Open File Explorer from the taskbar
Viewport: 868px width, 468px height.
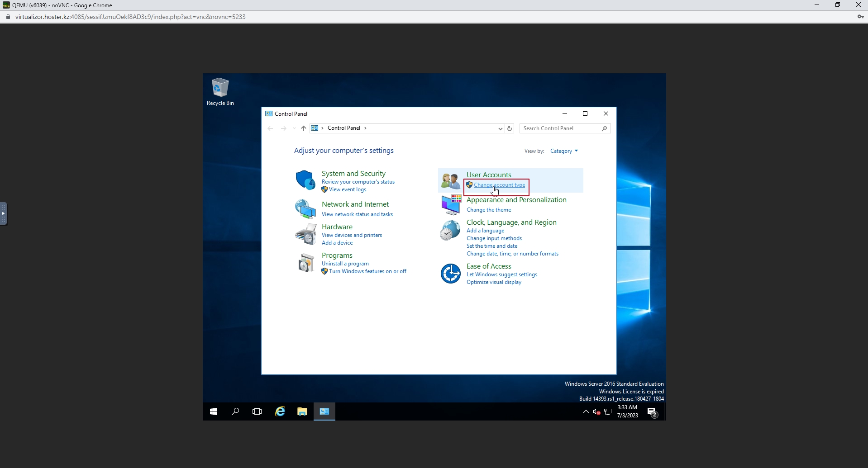point(302,411)
